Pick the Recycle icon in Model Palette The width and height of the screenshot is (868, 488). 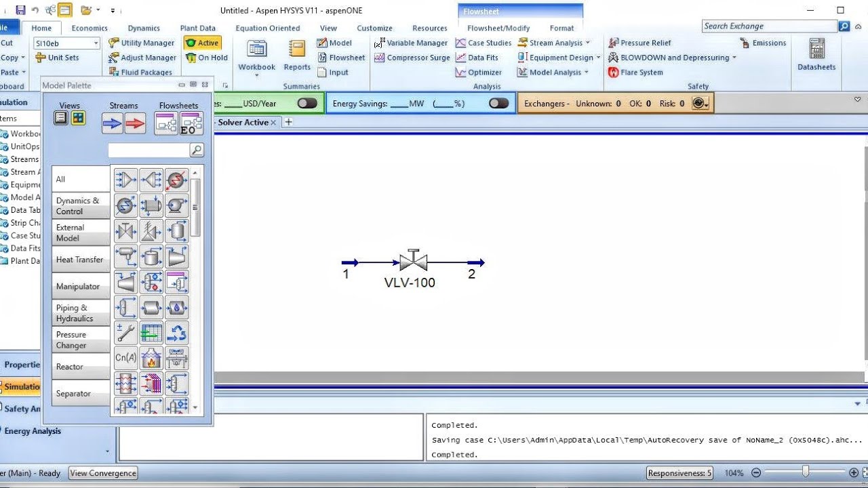pyautogui.click(x=177, y=333)
